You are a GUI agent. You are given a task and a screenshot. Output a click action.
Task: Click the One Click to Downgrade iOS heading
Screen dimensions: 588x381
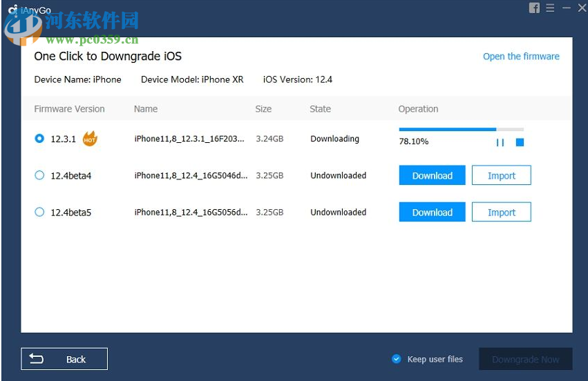[108, 56]
